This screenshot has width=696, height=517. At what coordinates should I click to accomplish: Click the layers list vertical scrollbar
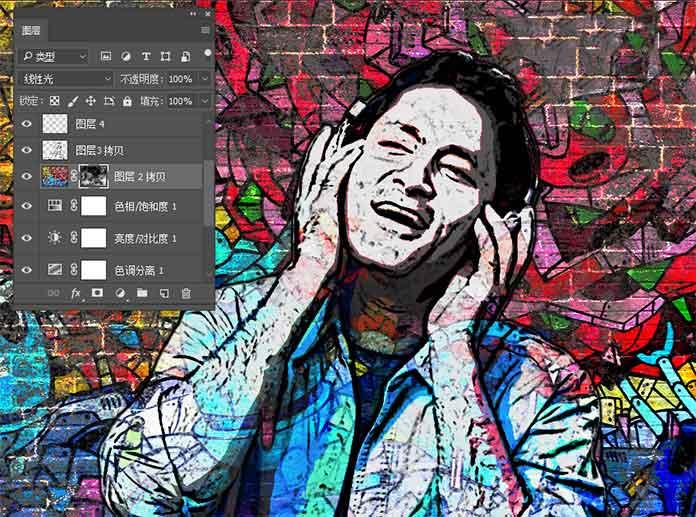coord(208,193)
